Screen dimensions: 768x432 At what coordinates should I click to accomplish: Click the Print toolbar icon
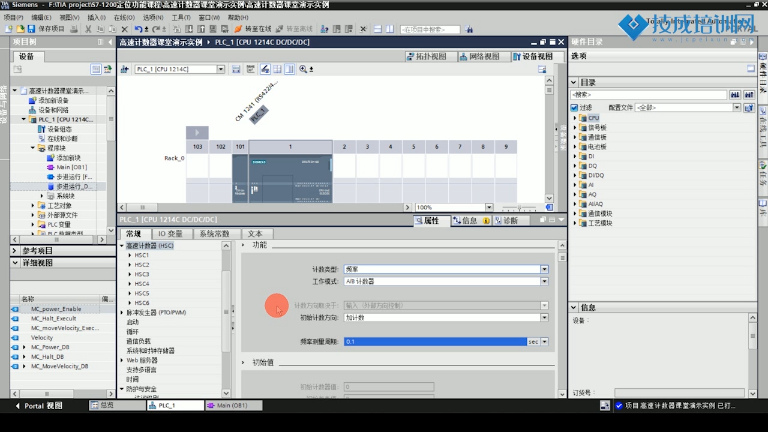click(x=74, y=29)
